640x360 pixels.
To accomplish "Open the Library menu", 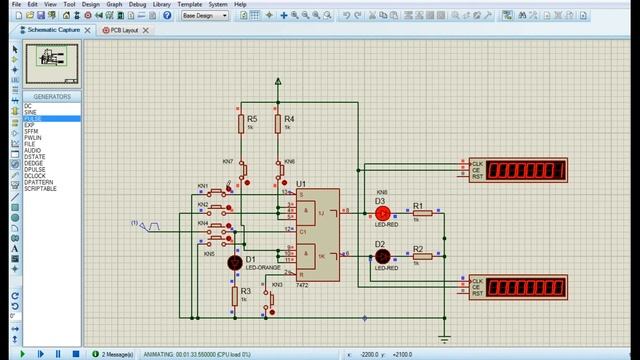I will pos(162,4).
